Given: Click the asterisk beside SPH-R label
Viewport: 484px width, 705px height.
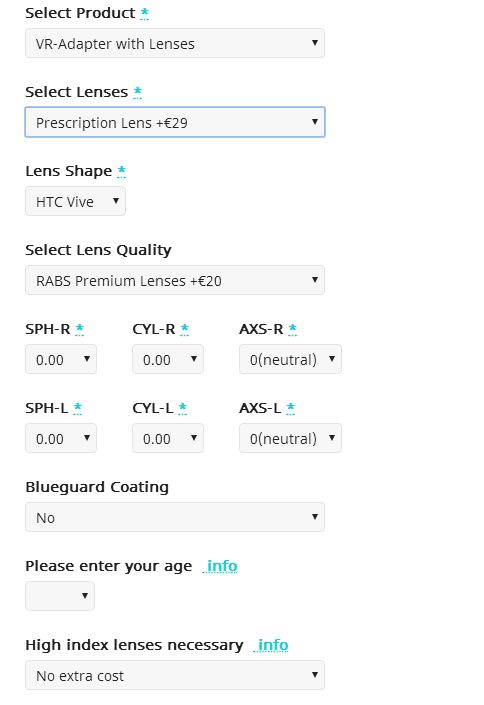Looking at the screenshot, I should click(80, 329).
